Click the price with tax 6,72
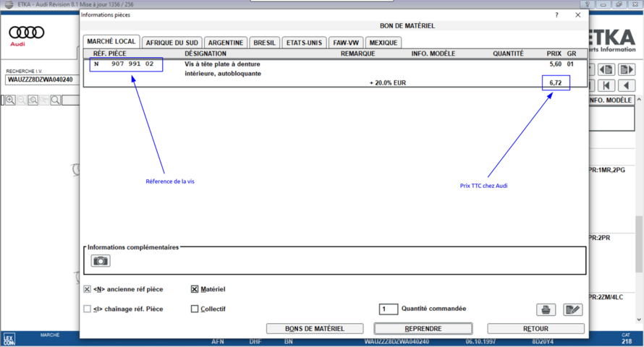The width and height of the screenshot is (644, 347). [x=555, y=83]
